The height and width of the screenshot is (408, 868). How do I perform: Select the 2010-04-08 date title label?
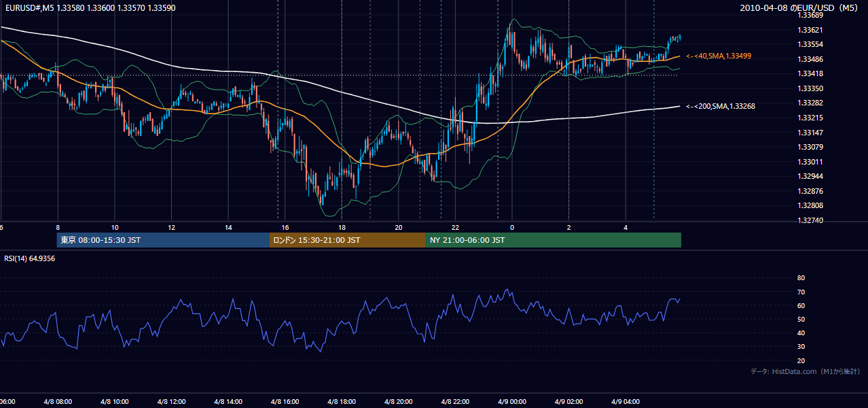click(x=799, y=8)
